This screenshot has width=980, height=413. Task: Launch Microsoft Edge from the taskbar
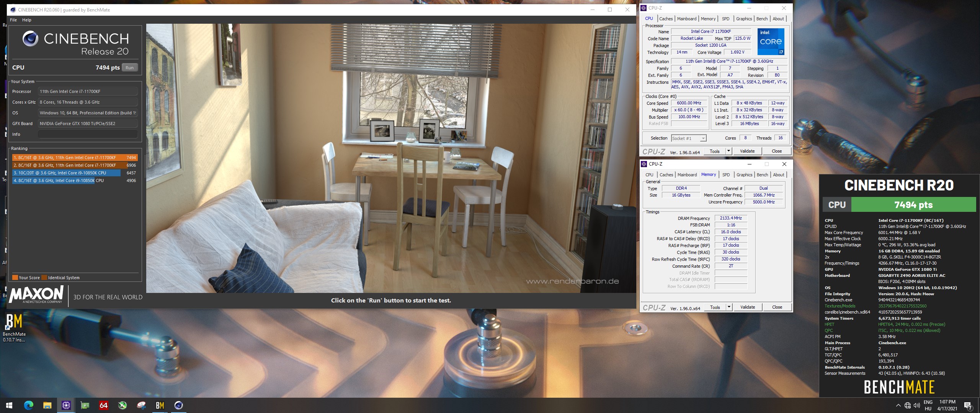tap(29, 405)
